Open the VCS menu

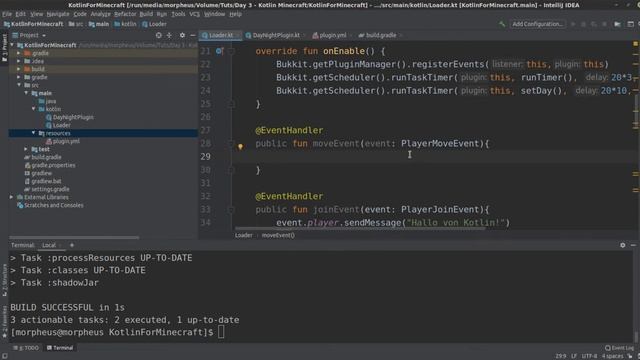point(195,14)
